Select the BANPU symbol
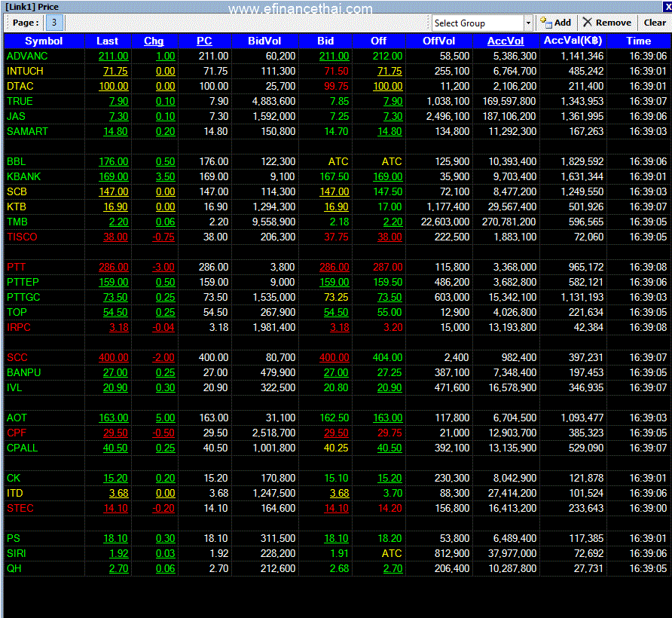 click(23, 373)
